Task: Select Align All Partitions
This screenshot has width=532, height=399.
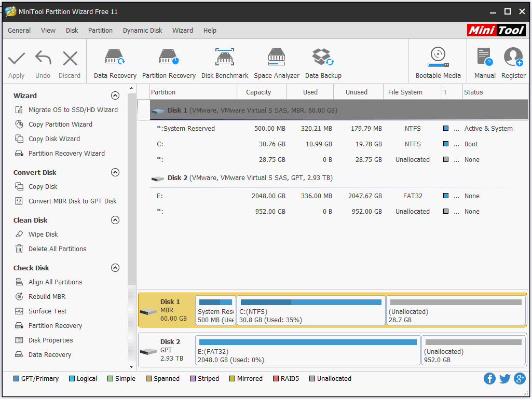Action: 48,282
